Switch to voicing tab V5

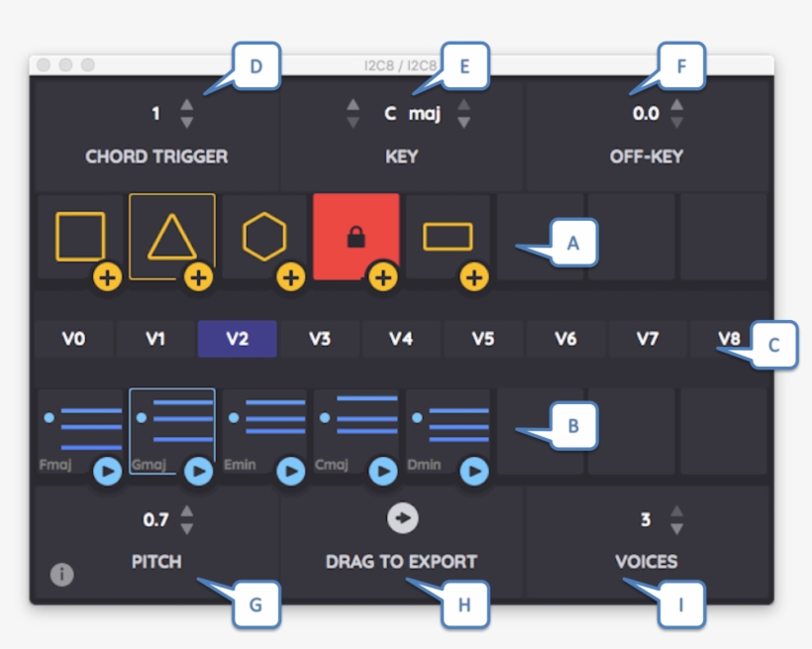click(x=482, y=339)
